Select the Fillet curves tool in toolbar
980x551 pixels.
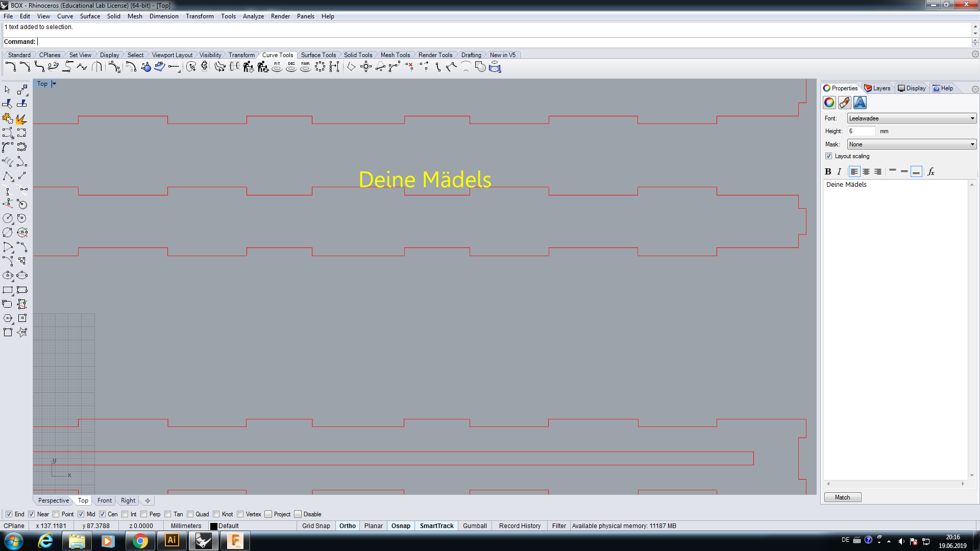[10, 67]
